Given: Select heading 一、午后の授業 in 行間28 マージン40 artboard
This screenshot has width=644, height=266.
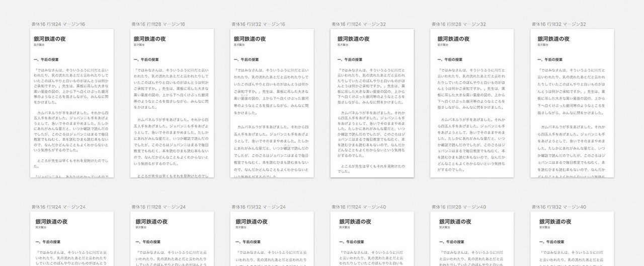Looking at the screenshot, I should pyautogui.click(x=451, y=242).
